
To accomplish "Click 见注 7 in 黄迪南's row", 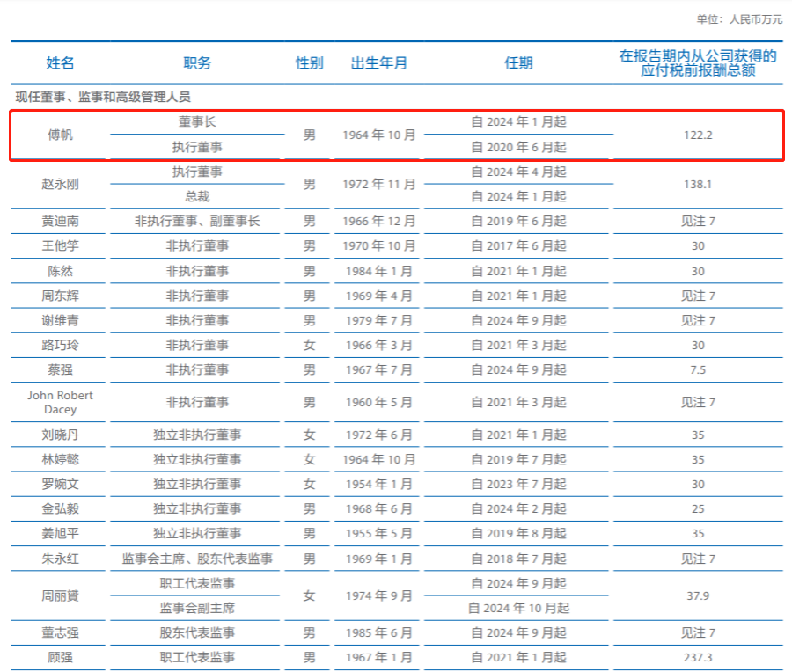I will click(x=698, y=222).
